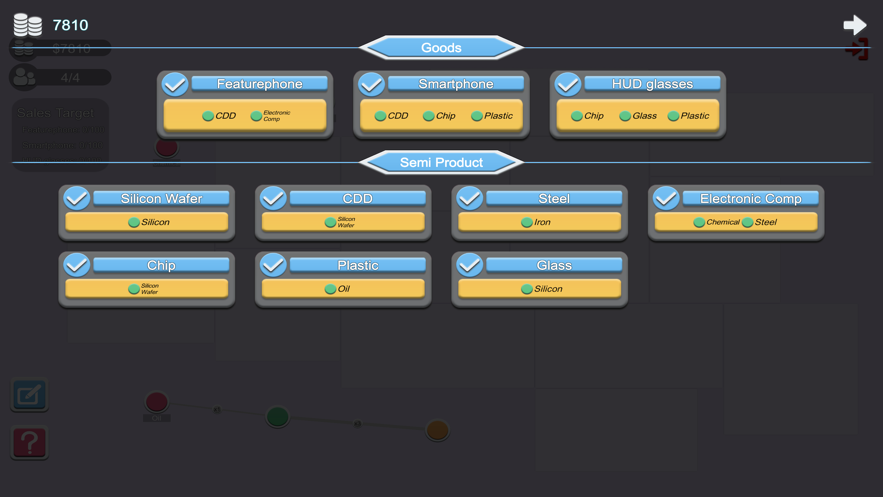Click the white next arrow icon

(x=854, y=25)
